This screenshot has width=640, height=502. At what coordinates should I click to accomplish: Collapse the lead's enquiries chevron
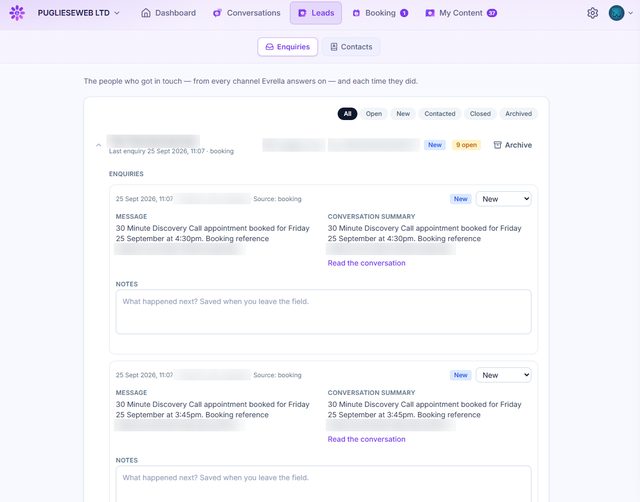98,145
